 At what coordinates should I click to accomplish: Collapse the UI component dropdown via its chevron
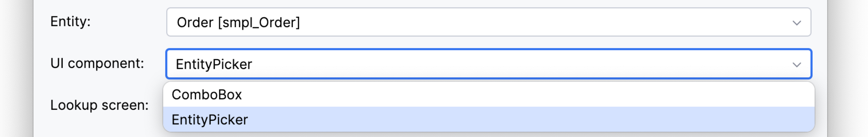[x=797, y=65]
